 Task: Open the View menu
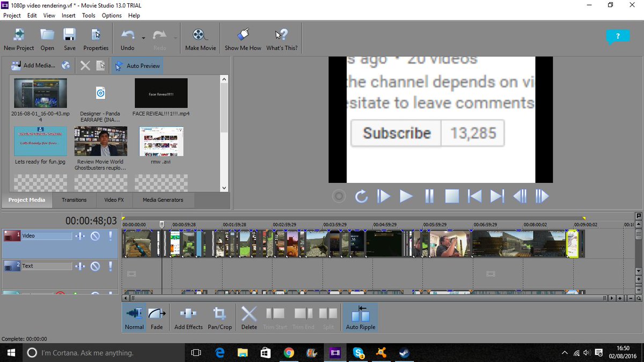[x=49, y=16]
